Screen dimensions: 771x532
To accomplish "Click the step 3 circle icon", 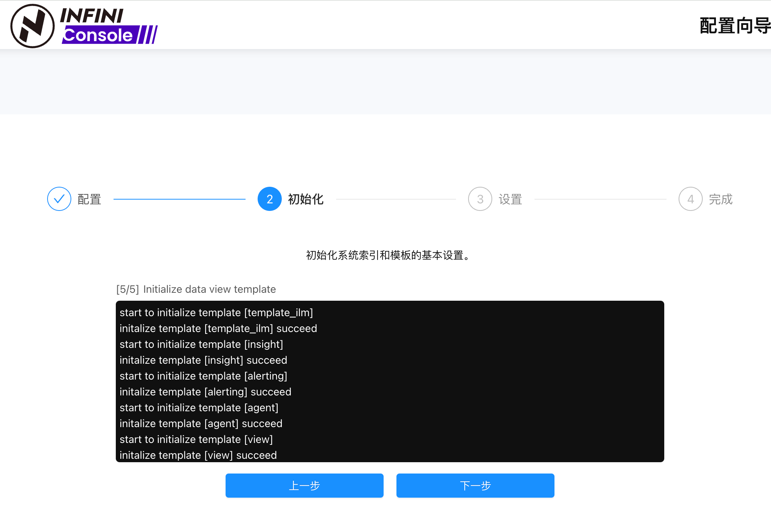I will 480,199.
